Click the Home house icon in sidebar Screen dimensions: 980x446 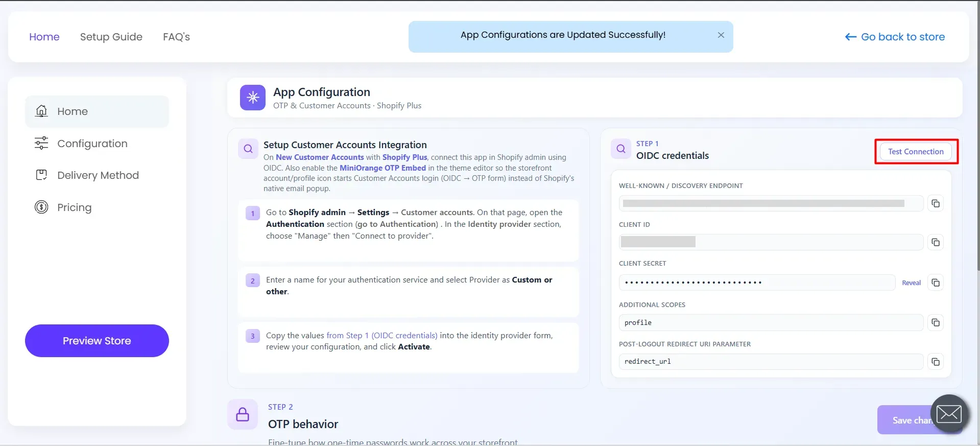point(41,111)
